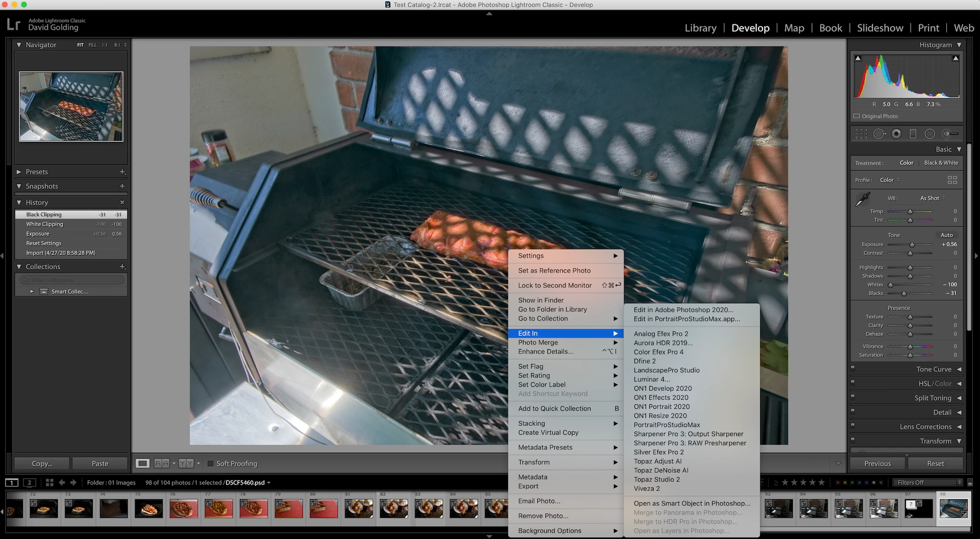Screen dimensions: 980x539
Task: Open the WB As Shot dropdown
Action: pyautogui.click(x=932, y=198)
